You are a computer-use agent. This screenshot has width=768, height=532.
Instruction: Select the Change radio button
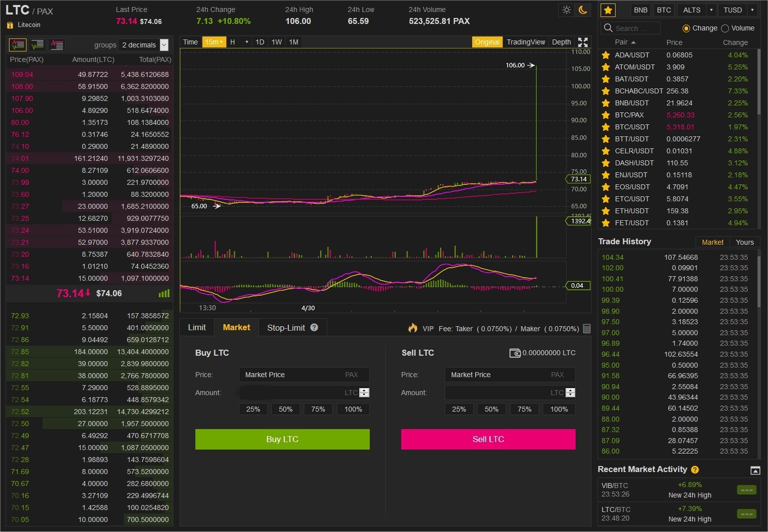coord(686,28)
